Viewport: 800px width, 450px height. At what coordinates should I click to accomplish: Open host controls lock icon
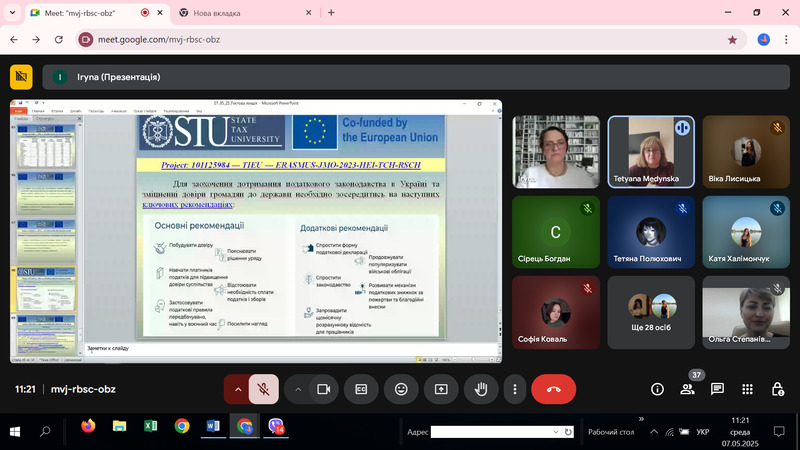[x=778, y=389]
